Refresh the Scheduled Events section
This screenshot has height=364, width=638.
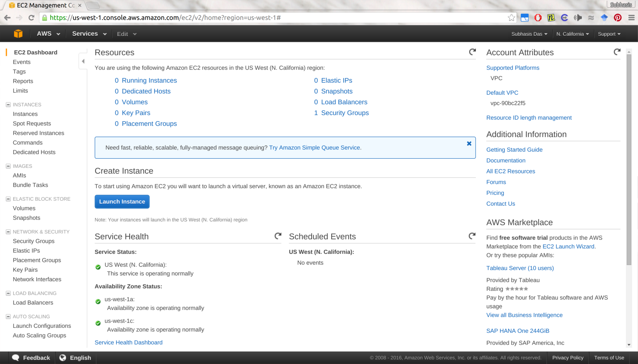point(472,236)
